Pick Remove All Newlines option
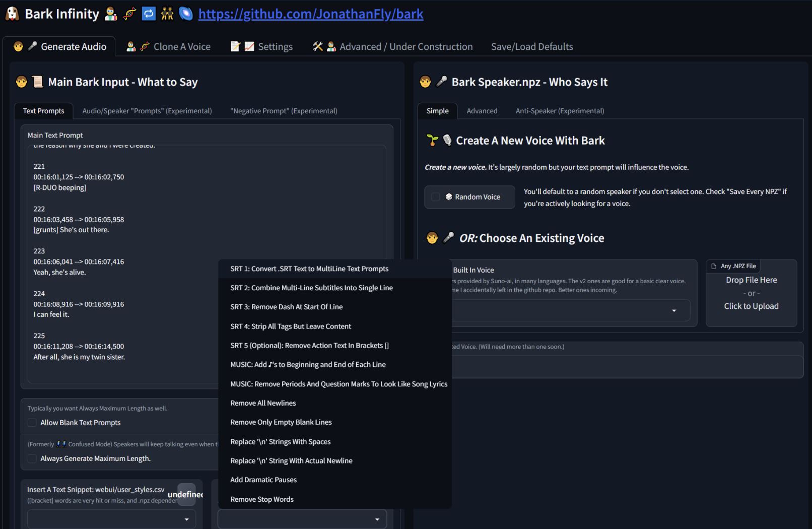 [334, 403]
